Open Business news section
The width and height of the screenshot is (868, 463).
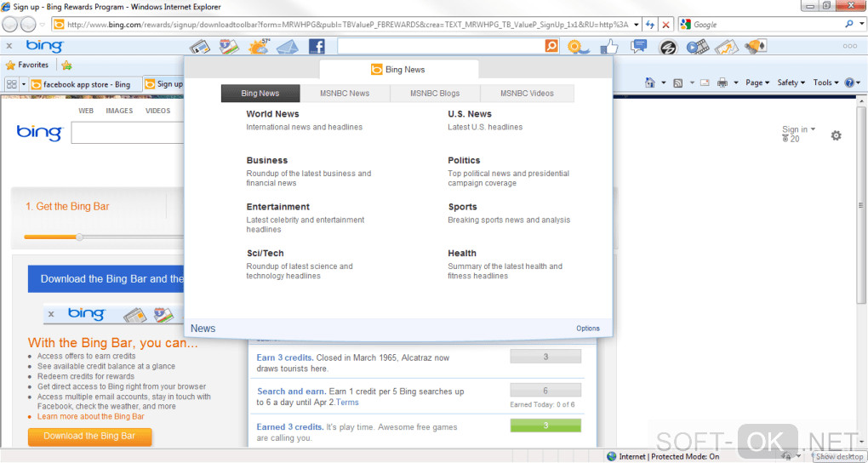pyautogui.click(x=267, y=160)
